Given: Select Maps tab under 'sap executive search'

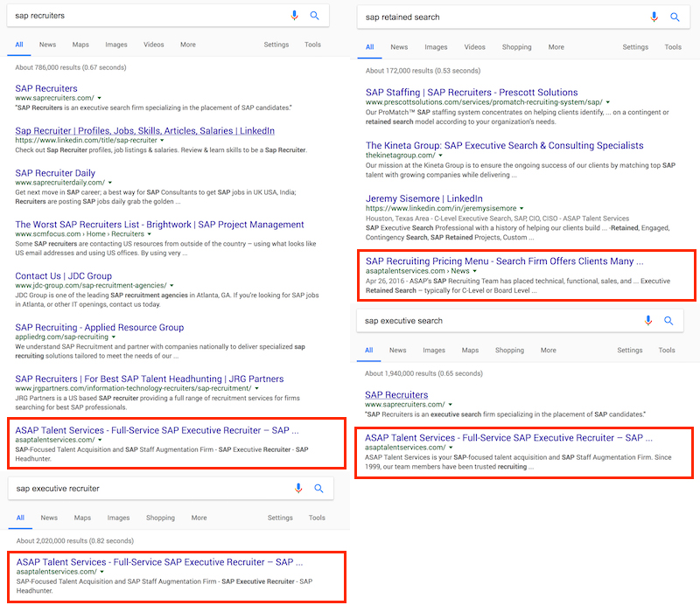Looking at the screenshot, I should tap(470, 351).
